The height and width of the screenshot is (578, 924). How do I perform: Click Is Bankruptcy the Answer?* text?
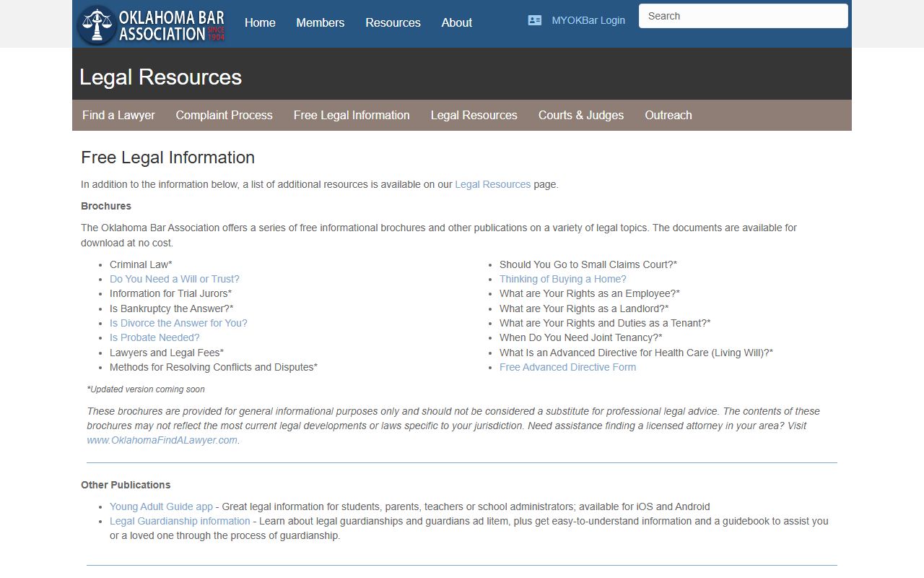tap(172, 309)
